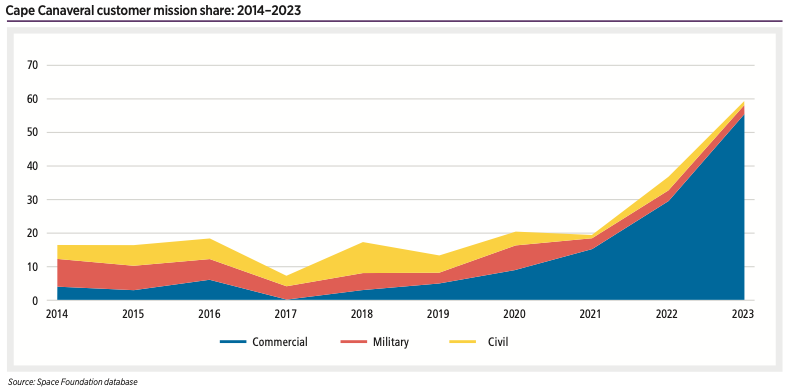The width and height of the screenshot is (795, 392).
Task: Click the 2015 x-axis label
Action: (133, 314)
